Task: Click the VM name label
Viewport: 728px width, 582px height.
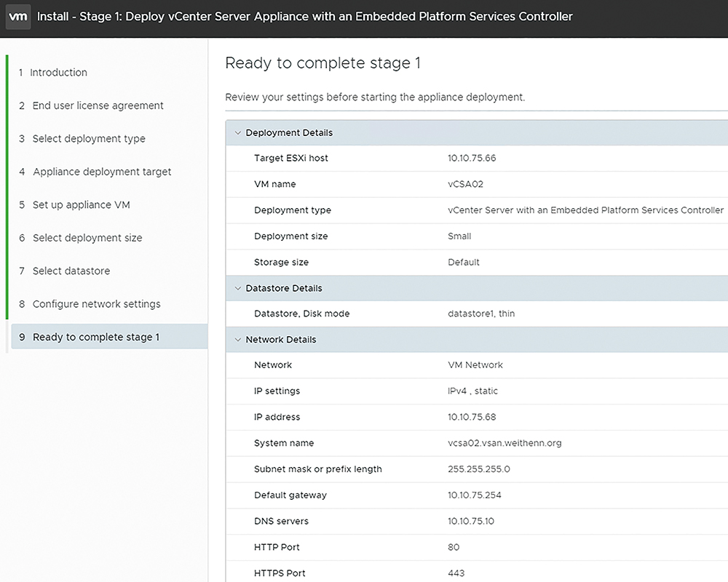Action: pos(275,184)
